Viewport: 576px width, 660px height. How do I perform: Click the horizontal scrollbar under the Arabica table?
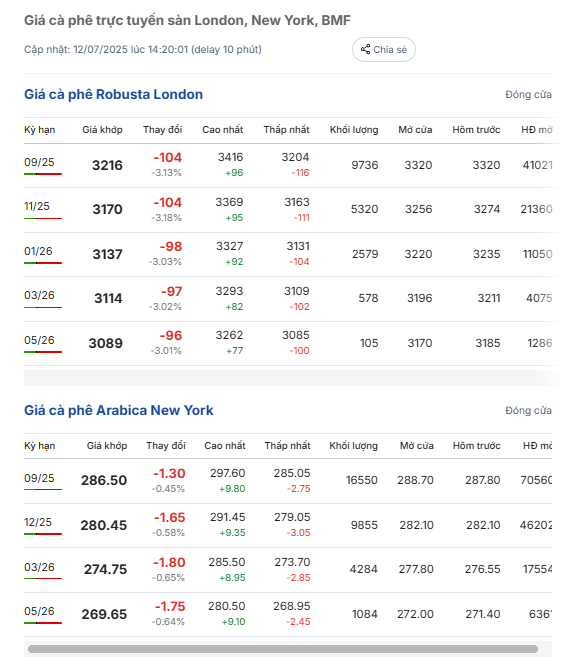click(x=283, y=649)
